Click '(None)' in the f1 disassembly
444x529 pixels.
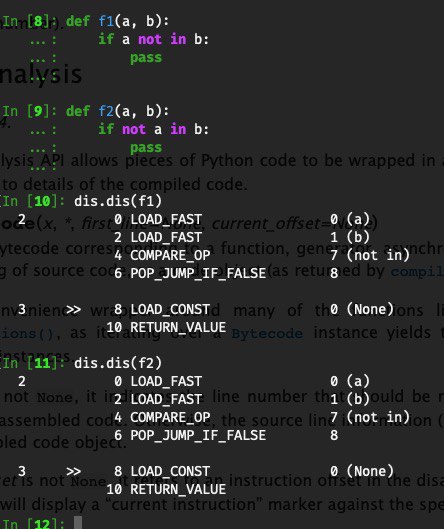point(370,309)
